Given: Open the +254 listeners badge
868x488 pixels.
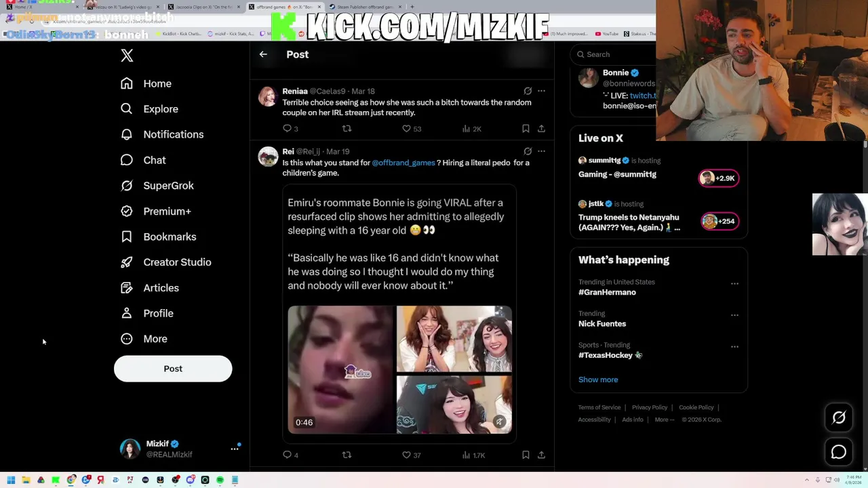Looking at the screenshot, I should (x=719, y=221).
